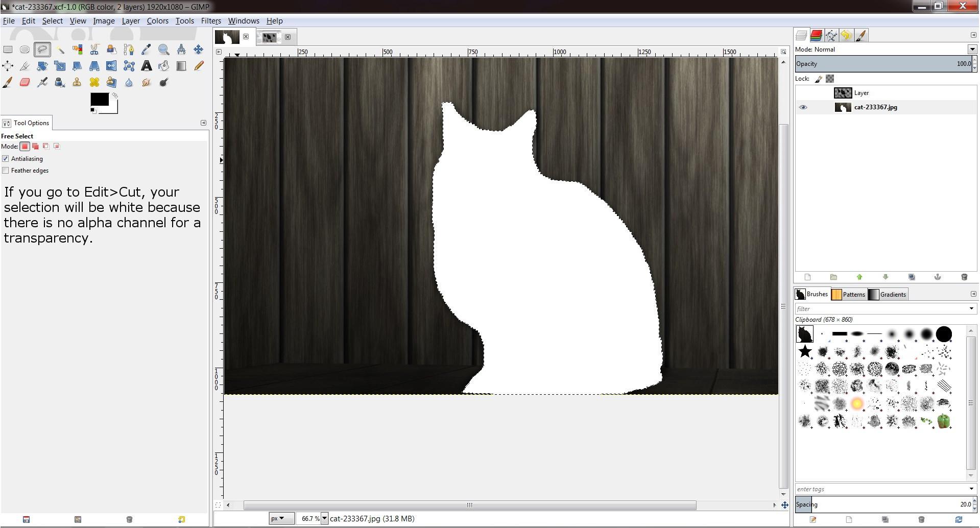980x528 pixels.
Task: Open the Tool Options tab configuration menu
Action: 203,123
